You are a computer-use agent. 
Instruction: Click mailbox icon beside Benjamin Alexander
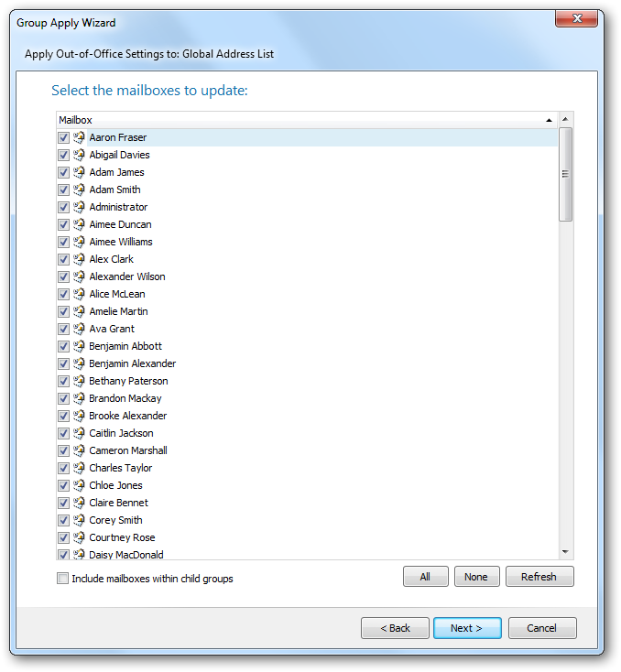click(x=79, y=363)
